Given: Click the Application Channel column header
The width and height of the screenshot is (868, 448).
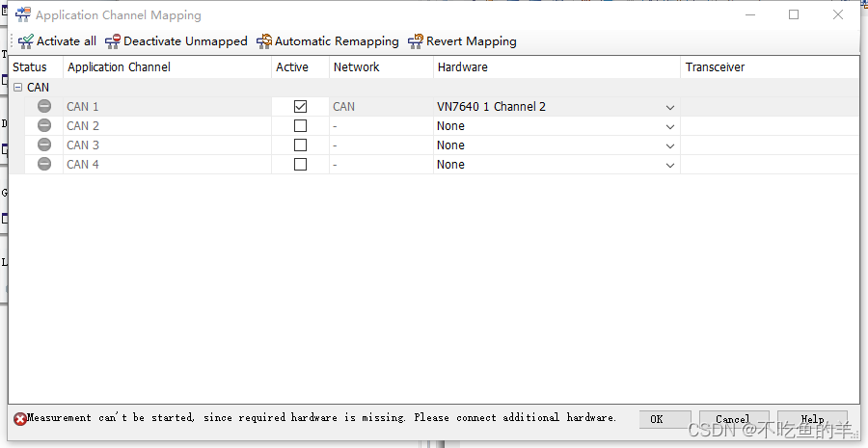Looking at the screenshot, I should pyautogui.click(x=167, y=67).
